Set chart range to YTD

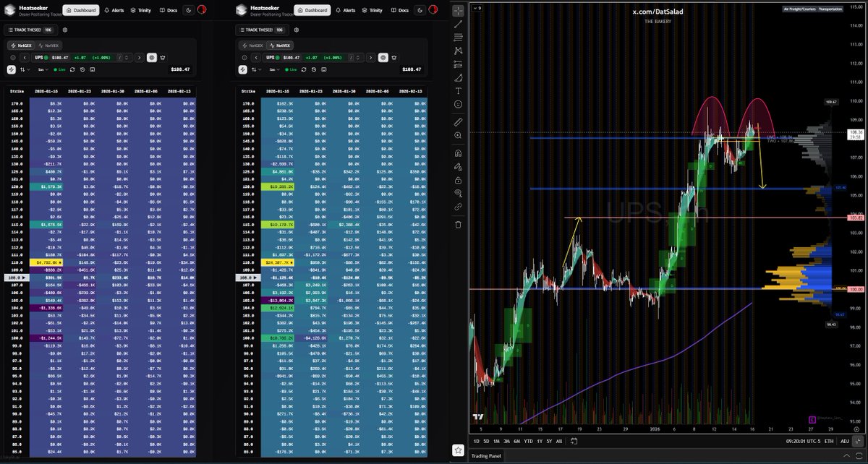(x=528, y=442)
